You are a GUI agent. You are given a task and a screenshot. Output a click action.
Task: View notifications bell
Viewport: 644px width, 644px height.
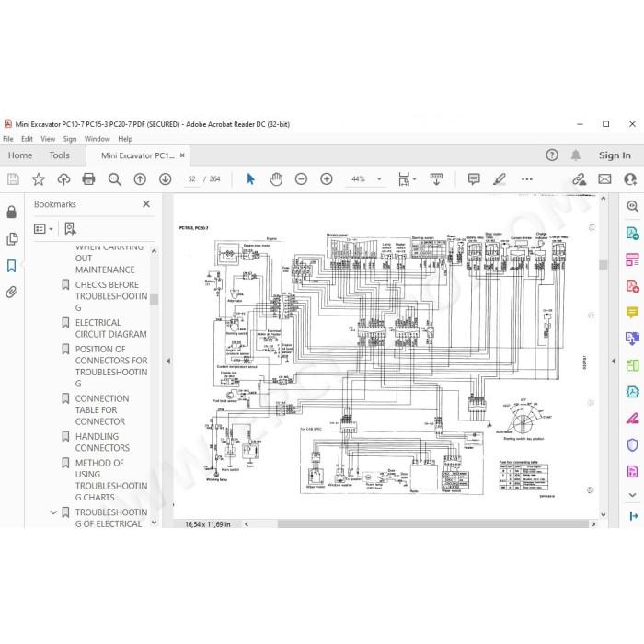point(576,155)
